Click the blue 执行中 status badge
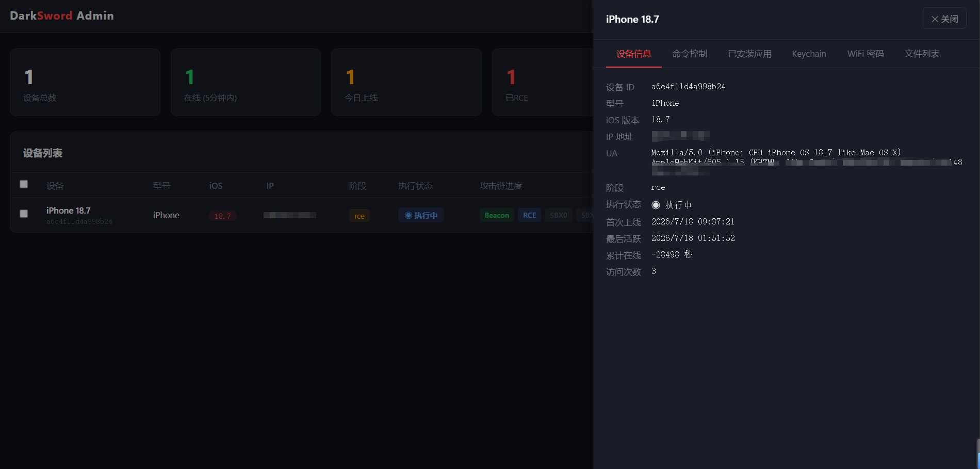Image resolution: width=980 pixels, height=469 pixels. [x=421, y=215]
